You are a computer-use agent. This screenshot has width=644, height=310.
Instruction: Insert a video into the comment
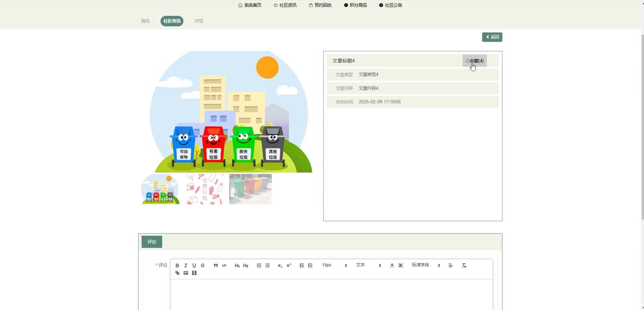194,273
